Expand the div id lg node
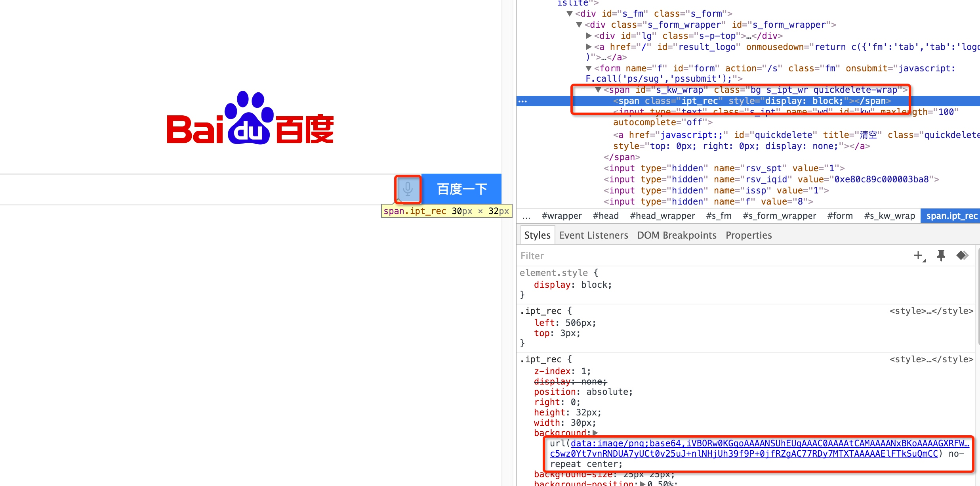The width and height of the screenshot is (980, 486). coord(589,36)
